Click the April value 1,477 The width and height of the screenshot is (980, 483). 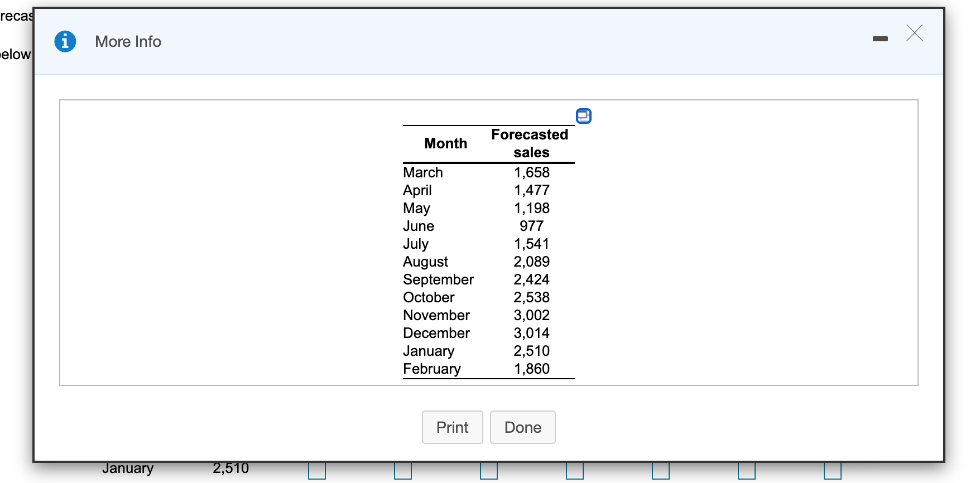pyautogui.click(x=532, y=190)
